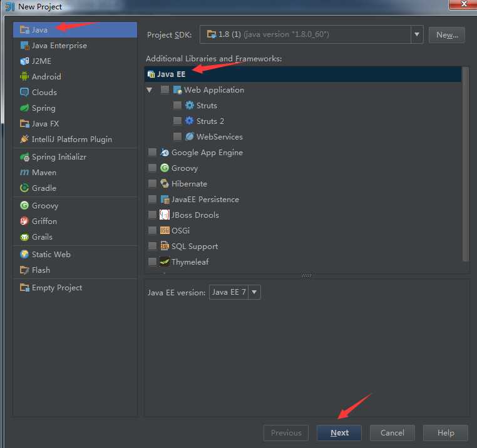Click the Thymeleaf icon

tap(165, 262)
